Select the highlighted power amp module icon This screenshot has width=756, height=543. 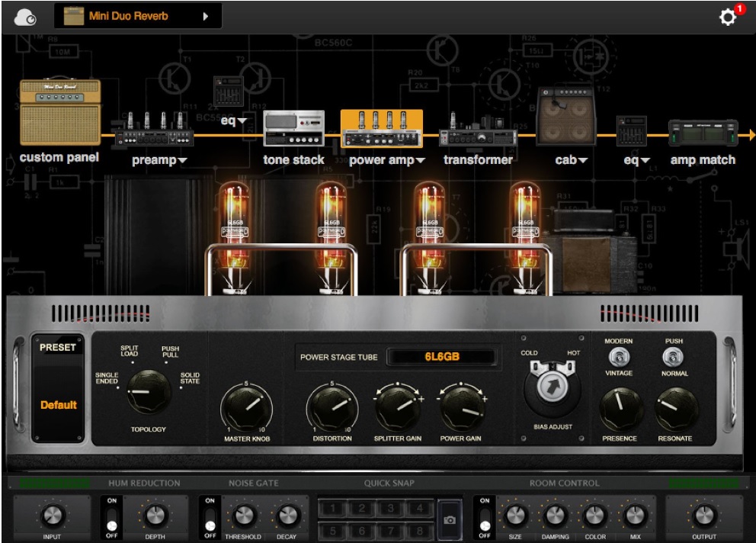(382, 130)
